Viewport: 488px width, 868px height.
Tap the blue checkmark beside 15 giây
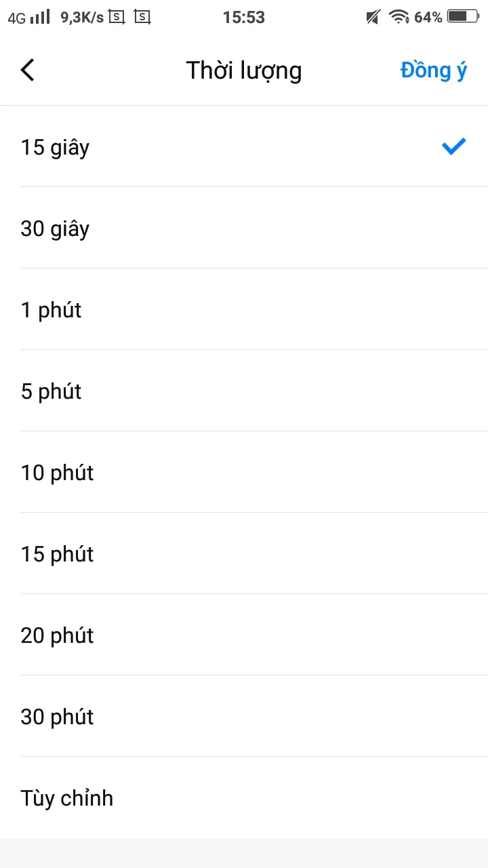[x=453, y=146]
